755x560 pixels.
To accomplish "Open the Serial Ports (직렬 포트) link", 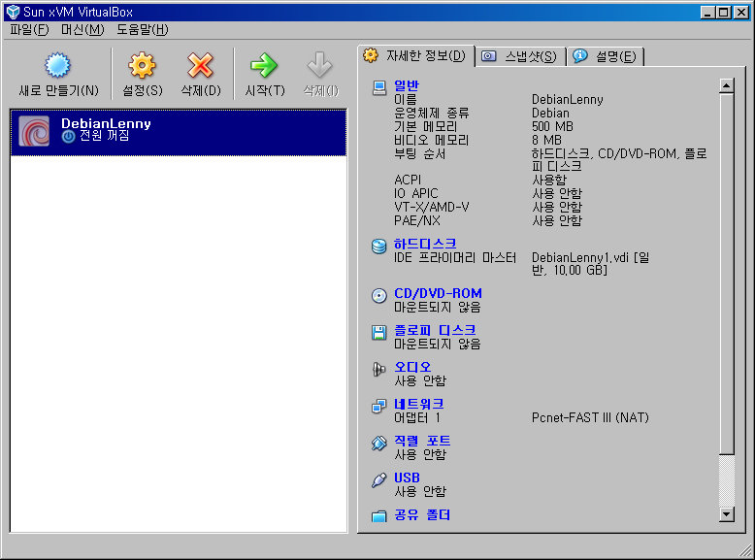I will point(422,441).
